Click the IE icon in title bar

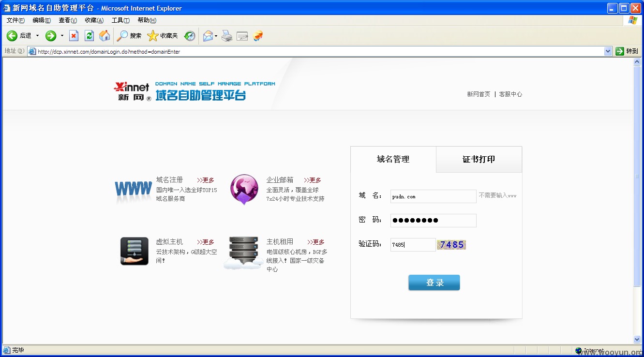(7, 8)
